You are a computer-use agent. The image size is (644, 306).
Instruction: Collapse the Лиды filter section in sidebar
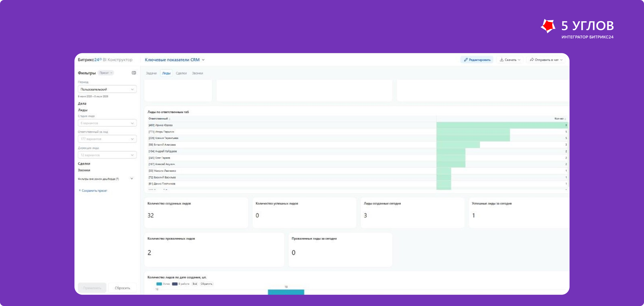point(83,110)
